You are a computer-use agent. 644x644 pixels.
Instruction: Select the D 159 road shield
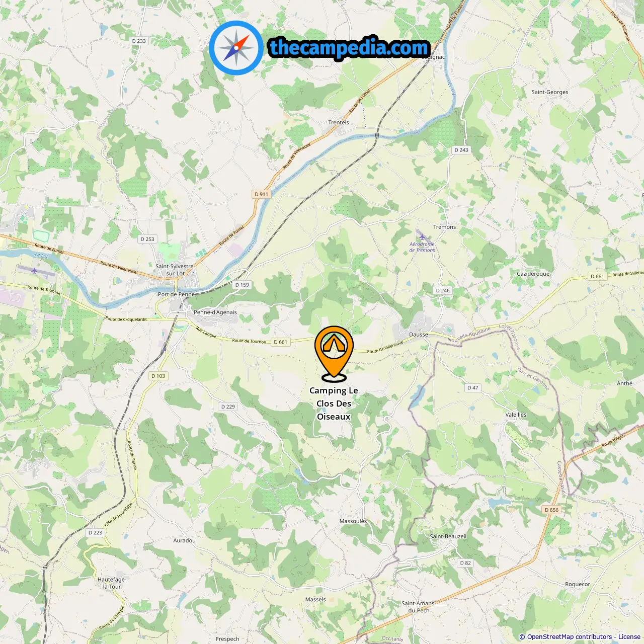tap(242, 285)
